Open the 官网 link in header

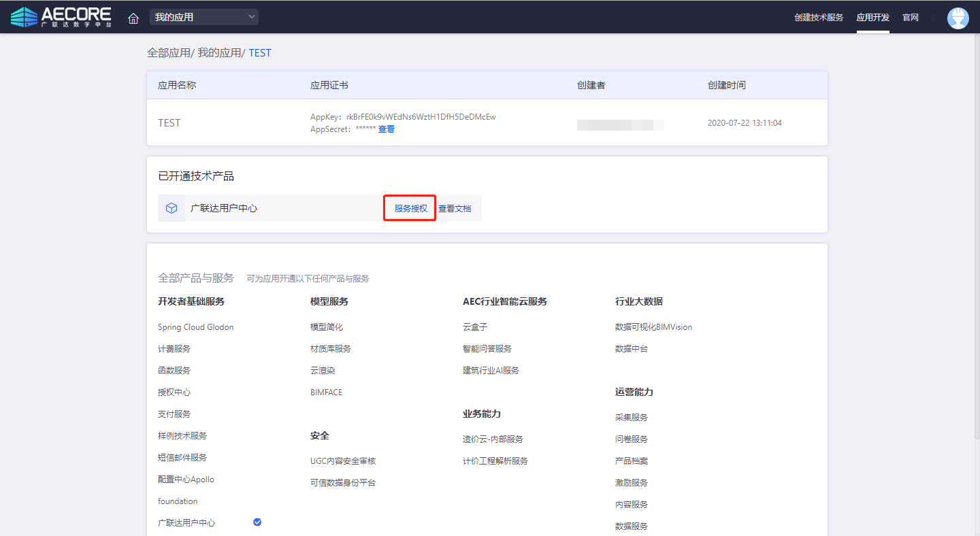click(910, 18)
